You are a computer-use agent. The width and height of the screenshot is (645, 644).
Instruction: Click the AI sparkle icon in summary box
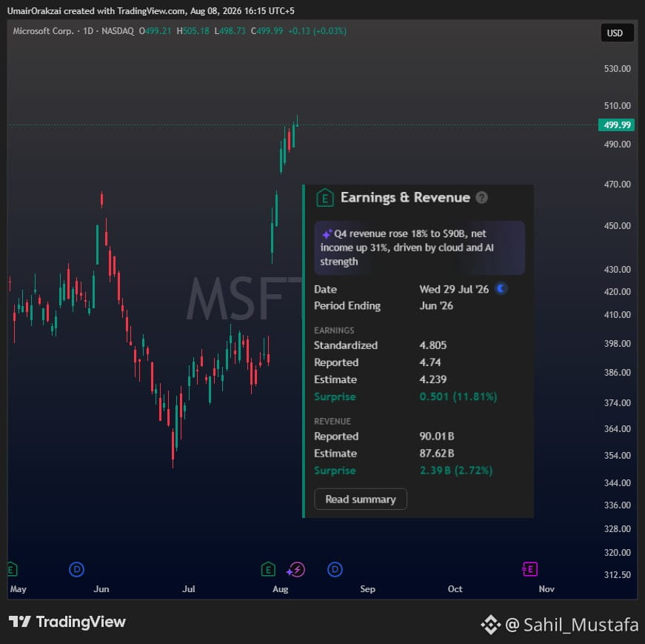(327, 234)
